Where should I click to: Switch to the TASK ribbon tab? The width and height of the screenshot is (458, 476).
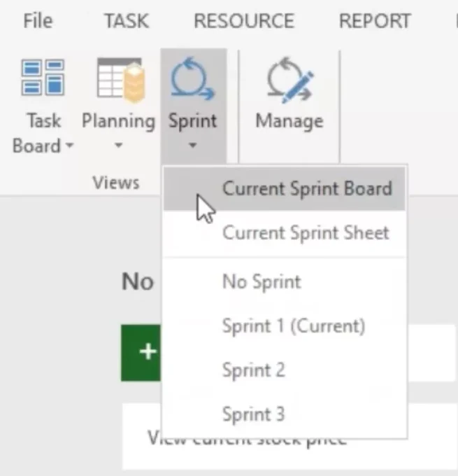click(x=127, y=20)
